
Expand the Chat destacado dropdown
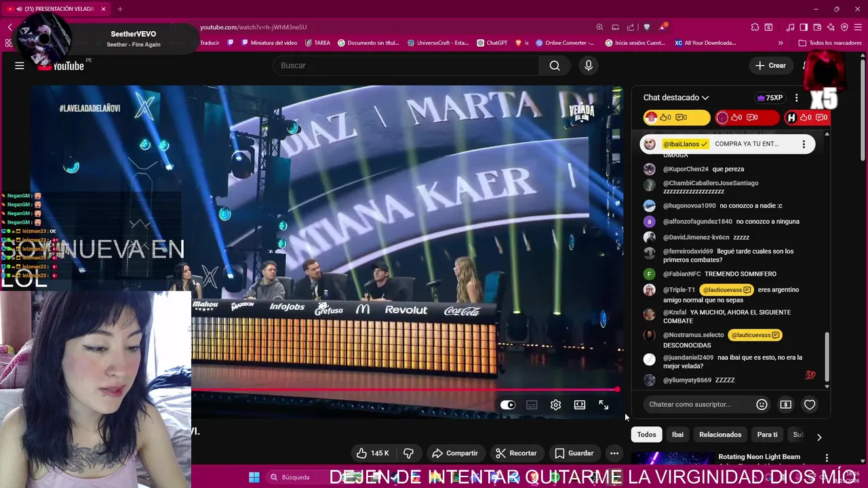click(676, 98)
